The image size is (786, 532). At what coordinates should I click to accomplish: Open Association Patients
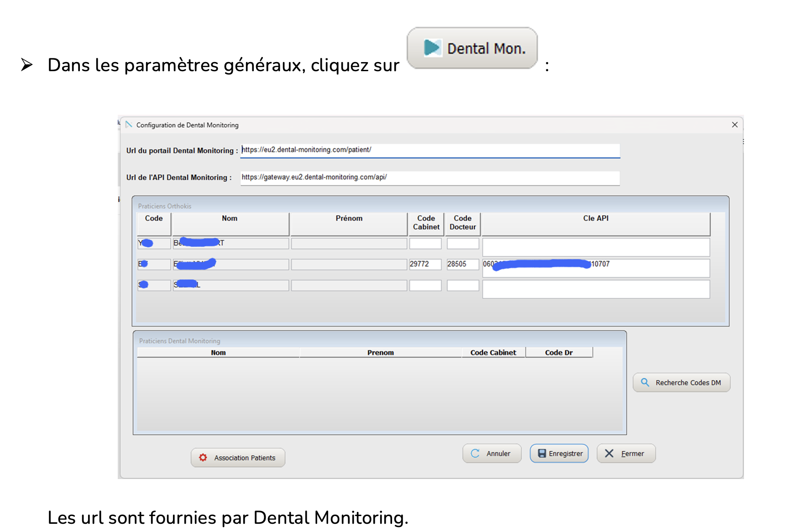coord(238,458)
